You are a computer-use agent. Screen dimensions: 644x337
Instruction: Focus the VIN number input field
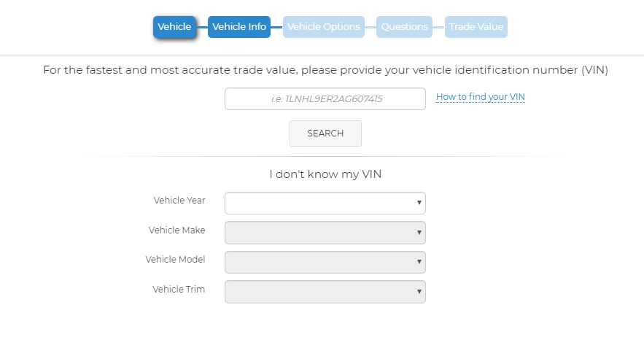point(325,98)
